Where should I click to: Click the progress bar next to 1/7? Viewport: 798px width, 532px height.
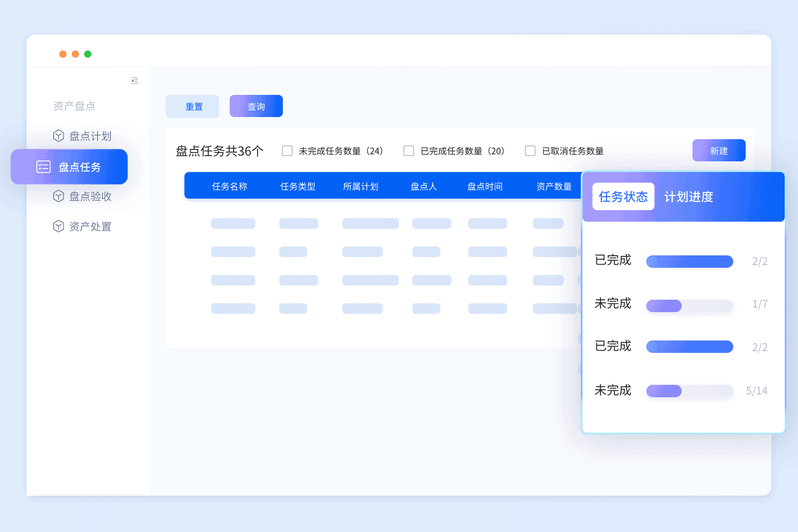690,305
